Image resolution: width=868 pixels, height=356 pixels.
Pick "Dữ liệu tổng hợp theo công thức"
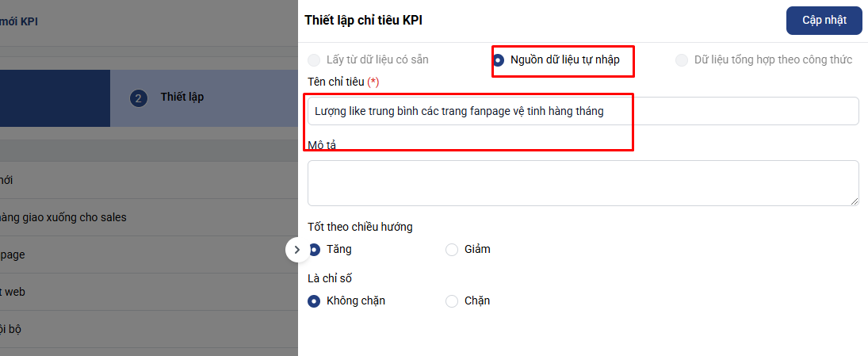click(x=682, y=60)
